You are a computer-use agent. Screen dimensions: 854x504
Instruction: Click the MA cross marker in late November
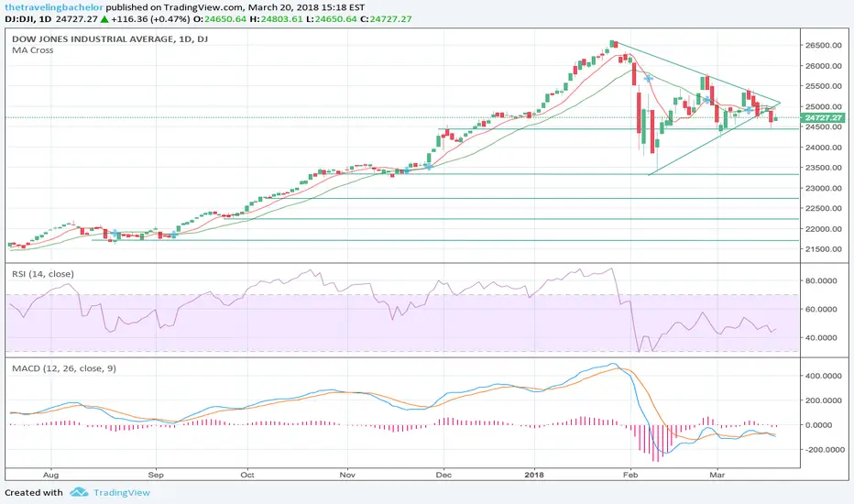(429, 166)
